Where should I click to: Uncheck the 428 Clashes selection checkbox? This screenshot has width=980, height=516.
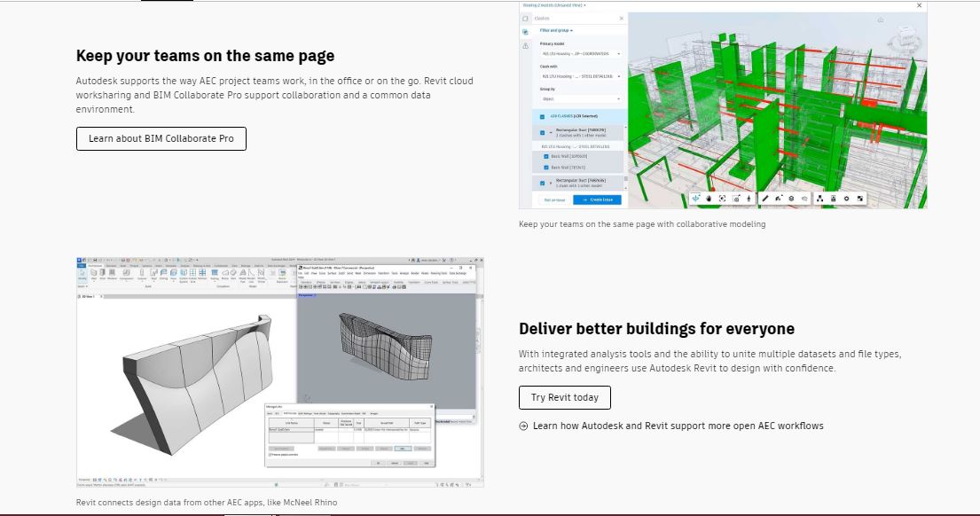[544, 115]
